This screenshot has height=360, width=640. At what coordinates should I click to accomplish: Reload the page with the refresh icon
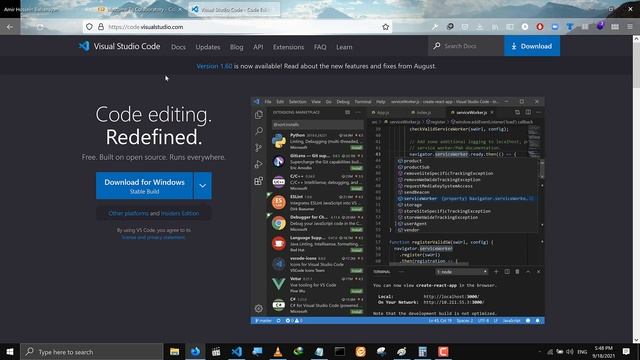pos(40,27)
